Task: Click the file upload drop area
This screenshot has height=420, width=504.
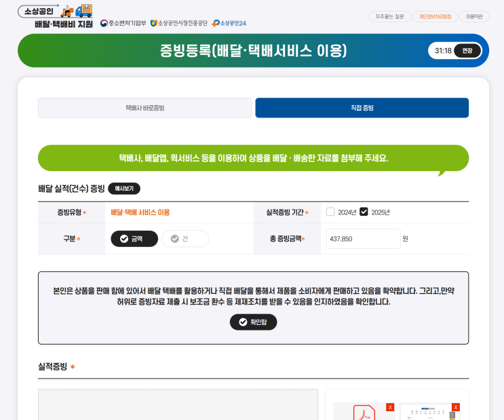Action: pos(178,404)
